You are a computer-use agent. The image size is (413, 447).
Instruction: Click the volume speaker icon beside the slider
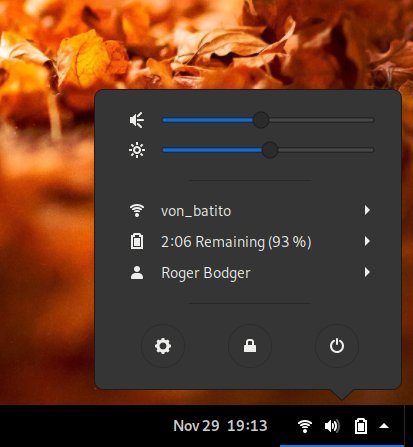pyautogui.click(x=137, y=120)
